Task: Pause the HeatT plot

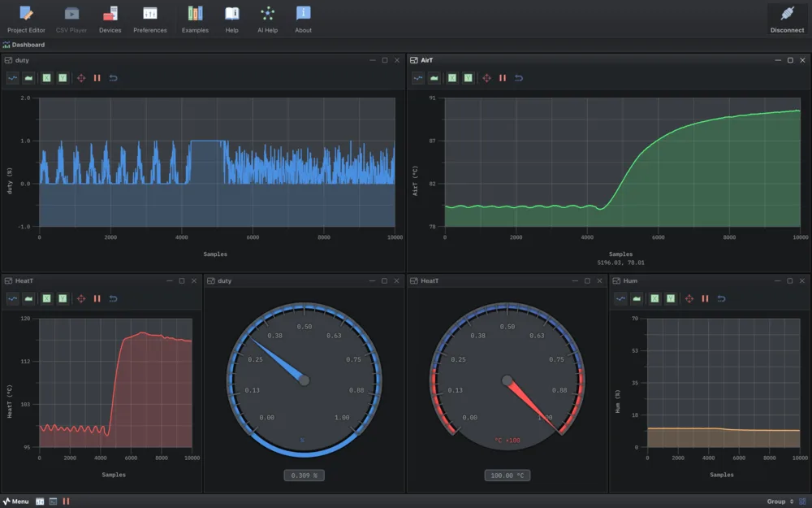Action: (x=97, y=298)
